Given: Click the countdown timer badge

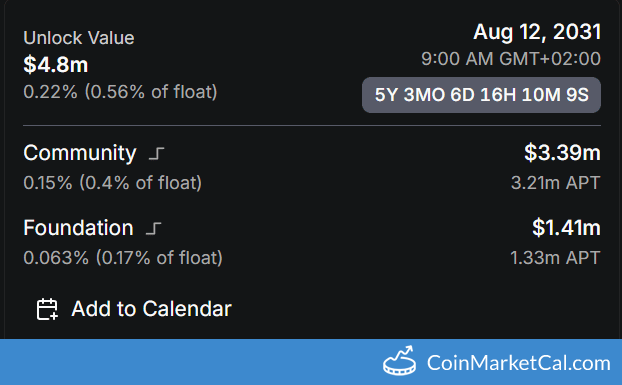Looking at the screenshot, I should click(x=481, y=95).
